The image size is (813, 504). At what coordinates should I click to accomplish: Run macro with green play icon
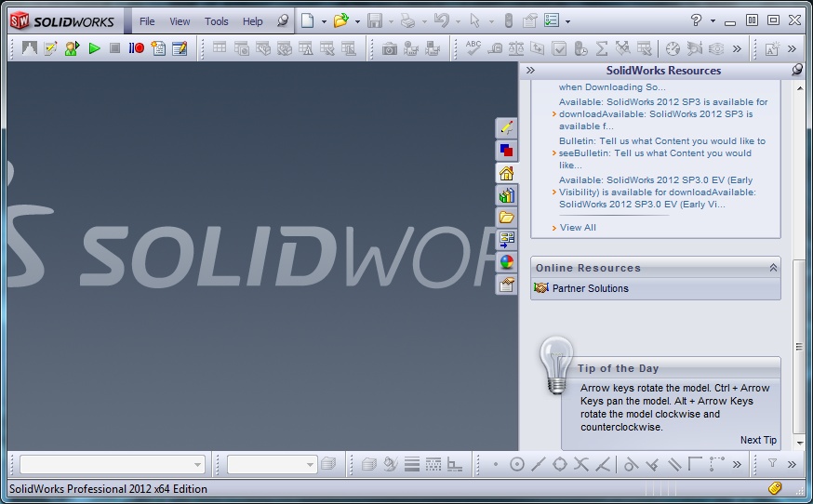(x=94, y=48)
